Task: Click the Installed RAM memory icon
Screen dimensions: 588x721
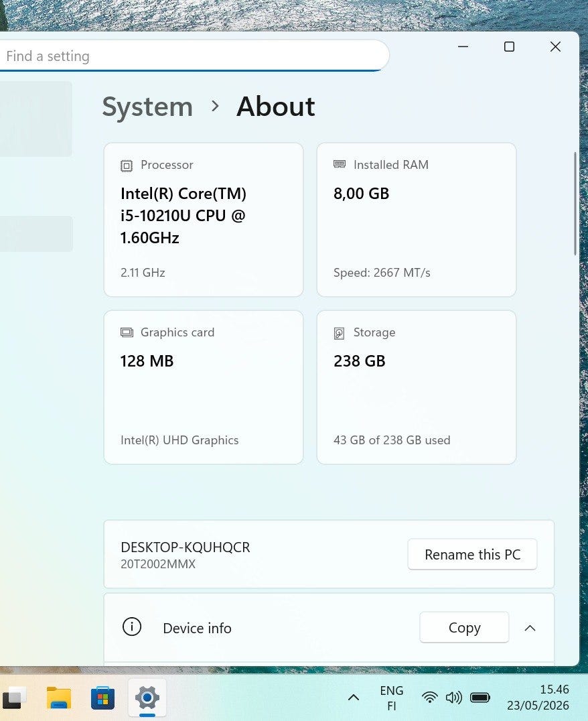Action: pyautogui.click(x=340, y=164)
